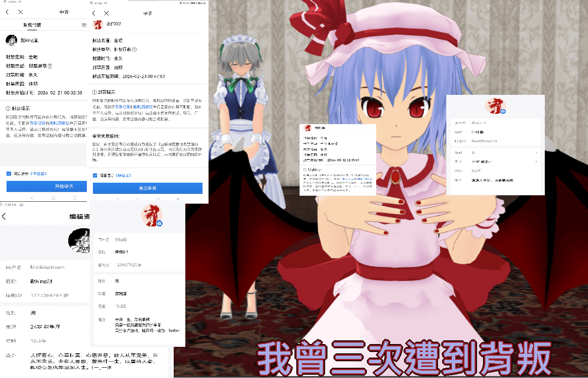Click username kiskisisskissm in 编辑资料
Viewport: 588px width, 378px height.
[47, 267]
